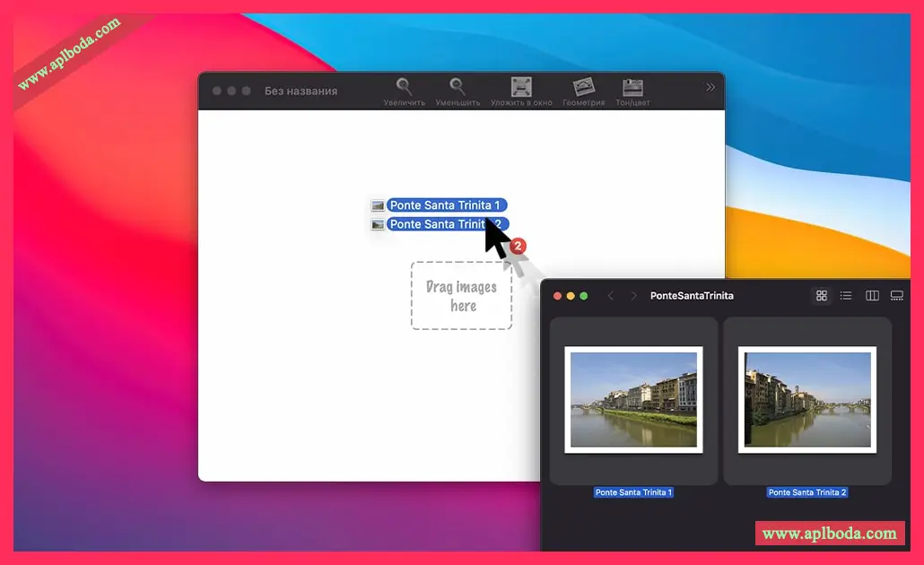Click the 'Ponte Santa Trinita 1' file name in Finder
The width and height of the screenshot is (924, 565).
[x=633, y=492]
